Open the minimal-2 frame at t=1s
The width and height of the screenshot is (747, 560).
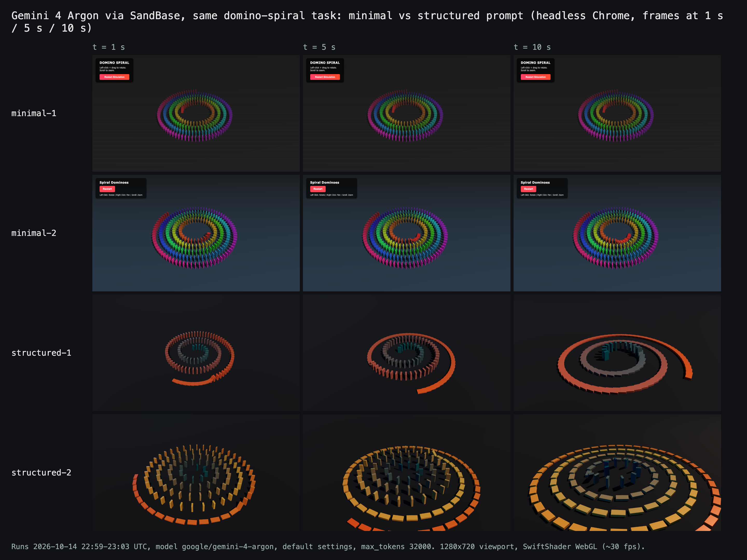[x=196, y=233]
